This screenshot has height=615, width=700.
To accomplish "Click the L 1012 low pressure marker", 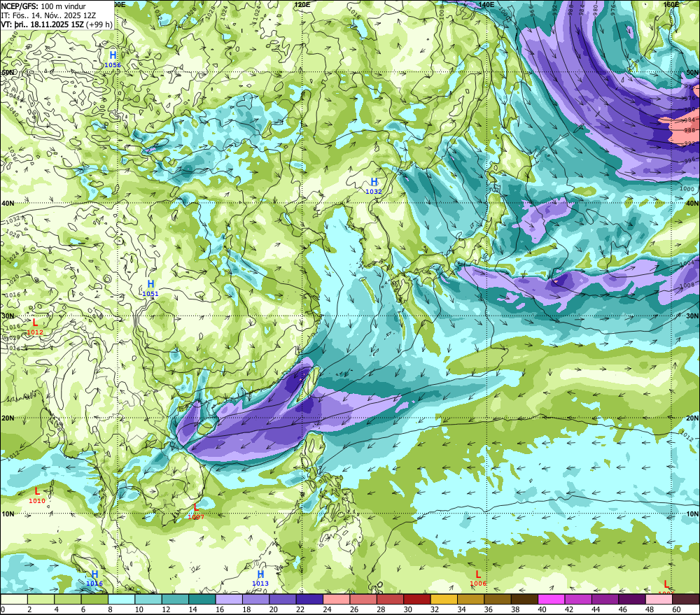I will click(x=35, y=326).
